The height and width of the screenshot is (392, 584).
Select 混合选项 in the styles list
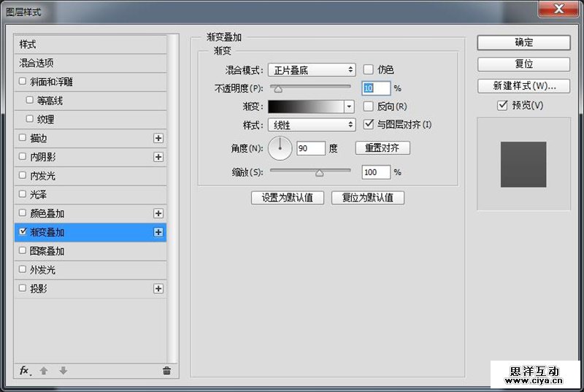coord(36,64)
